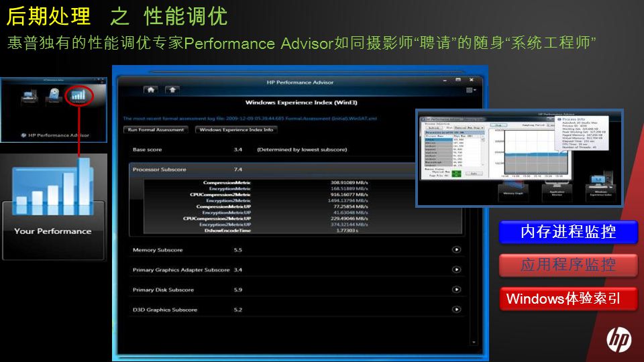Maximize the main HP Performance Advisor window

(458, 80)
